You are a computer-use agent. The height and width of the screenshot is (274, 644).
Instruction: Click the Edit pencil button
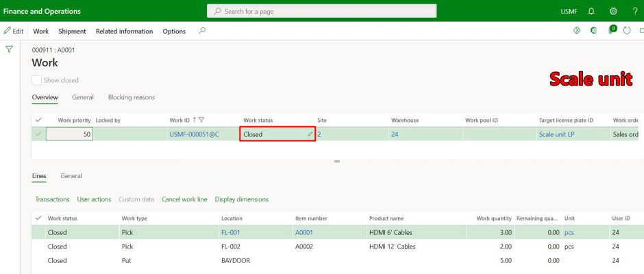coord(13,32)
